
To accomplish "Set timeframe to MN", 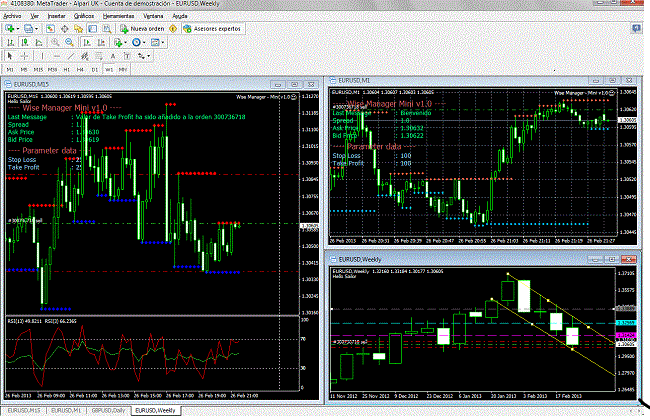I will click(x=122, y=70).
